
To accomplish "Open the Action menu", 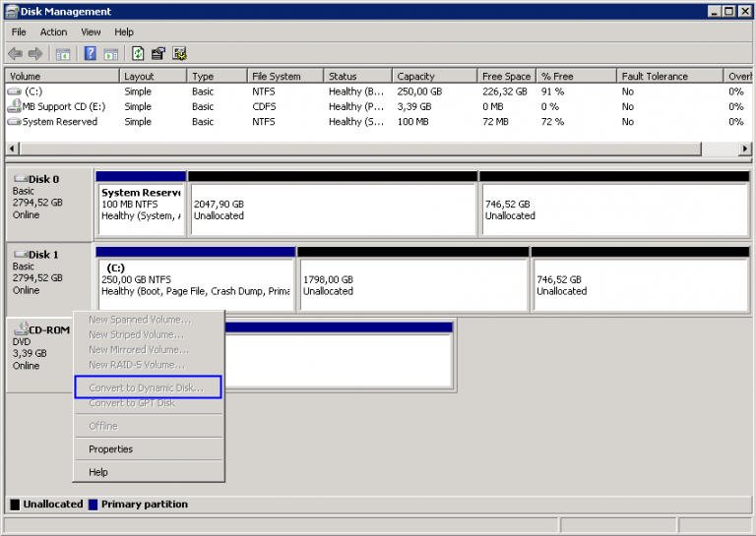I will (53, 32).
